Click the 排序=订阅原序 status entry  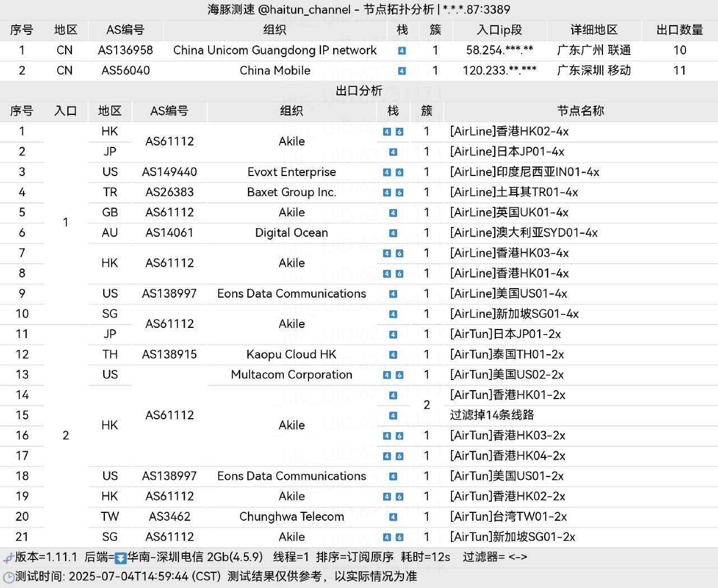click(x=355, y=557)
